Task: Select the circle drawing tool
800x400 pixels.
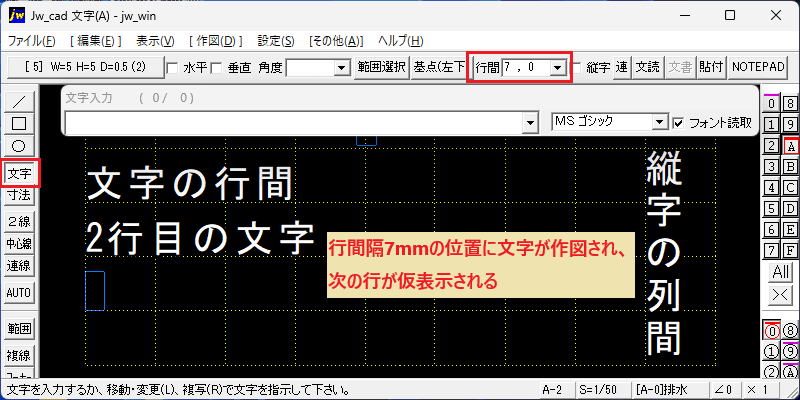Action: click(x=19, y=146)
